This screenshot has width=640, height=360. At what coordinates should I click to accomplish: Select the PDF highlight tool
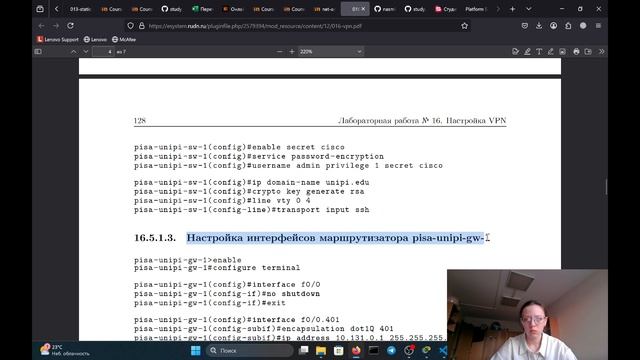coord(527,52)
